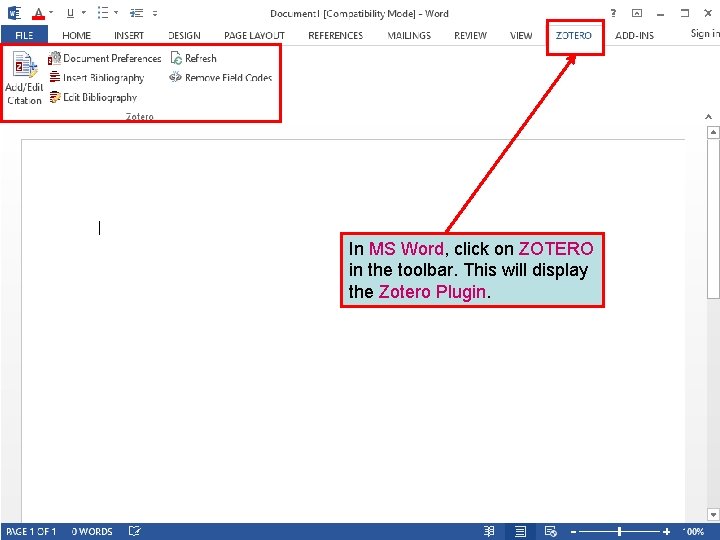
Task: Click the zoom slider handle
Action: [x=619, y=531]
